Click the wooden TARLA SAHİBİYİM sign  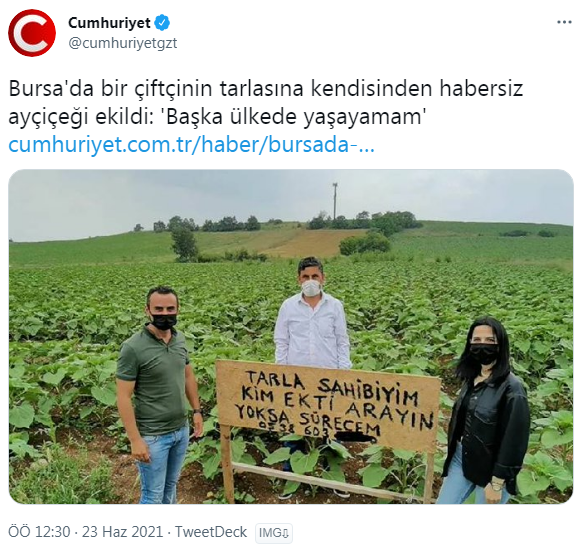328,406
